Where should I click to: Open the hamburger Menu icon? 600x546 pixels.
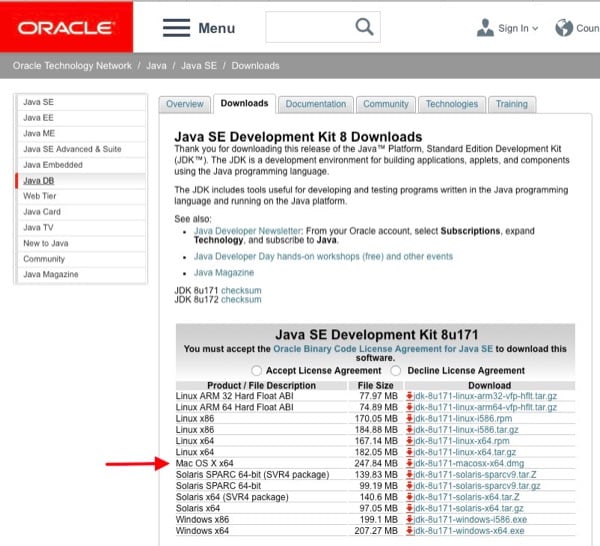pyautogui.click(x=176, y=28)
